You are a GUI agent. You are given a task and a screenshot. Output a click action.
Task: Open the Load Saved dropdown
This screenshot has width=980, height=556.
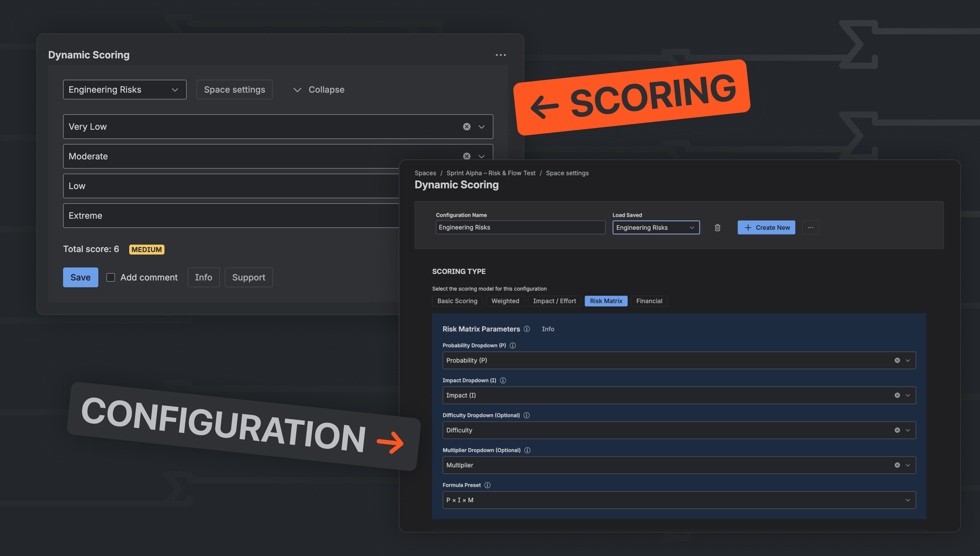pyautogui.click(x=656, y=227)
